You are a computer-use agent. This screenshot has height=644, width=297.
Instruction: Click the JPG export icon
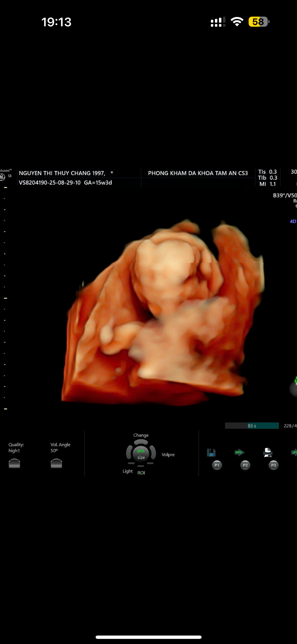(294, 452)
